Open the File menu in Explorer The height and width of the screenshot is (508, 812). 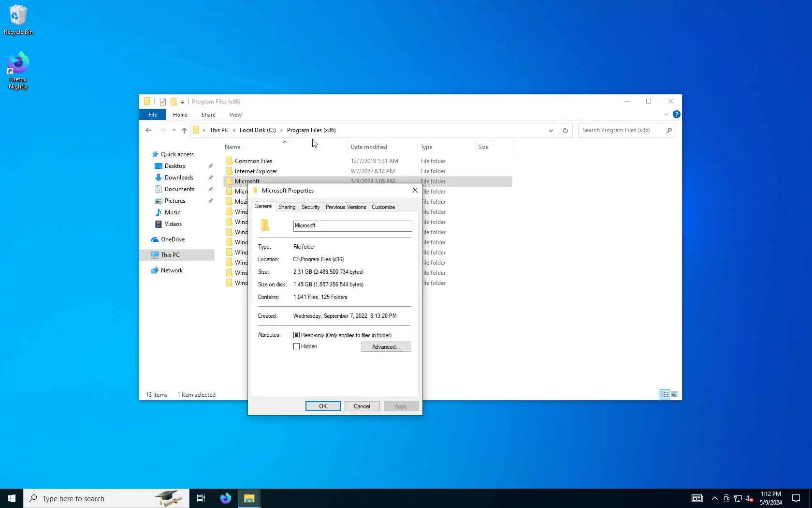click(153, 115)
